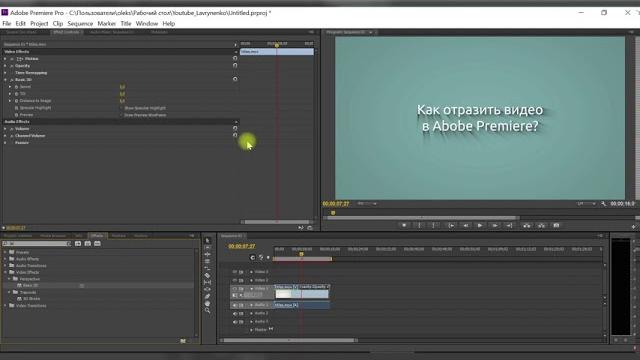Toggle the Basic 3D effect fx switch
This screenshot has width=640, height=360.
(12, 80)
